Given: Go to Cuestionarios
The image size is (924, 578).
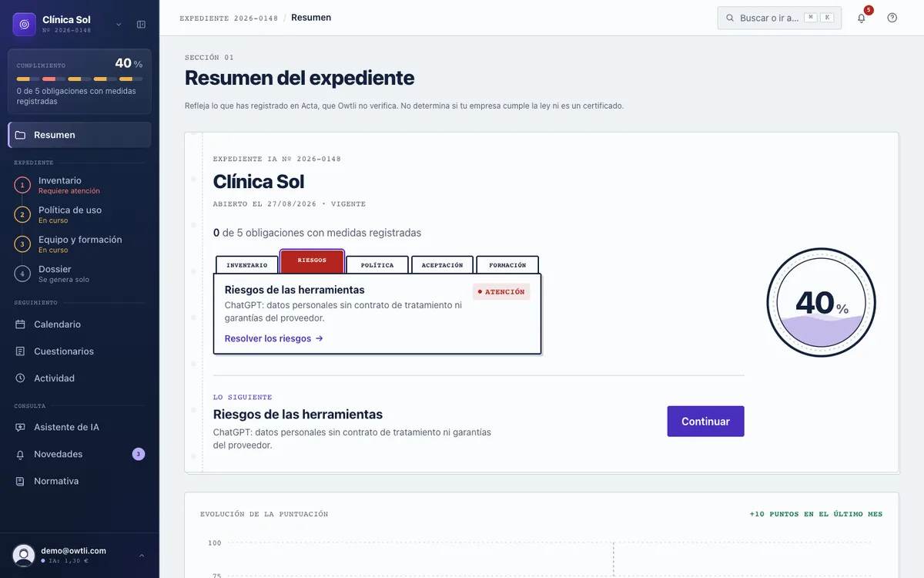Looking at the screenshot, I should (x=79, y=351).
